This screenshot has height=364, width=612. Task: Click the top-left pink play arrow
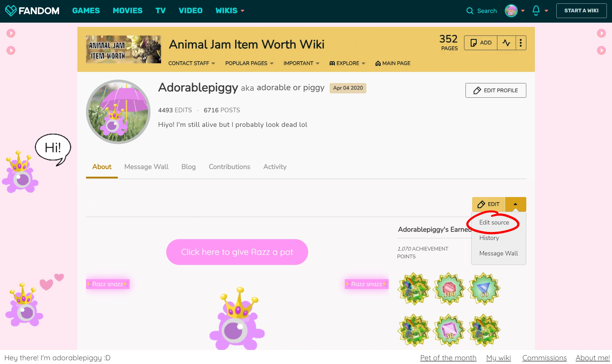[11, 33]
